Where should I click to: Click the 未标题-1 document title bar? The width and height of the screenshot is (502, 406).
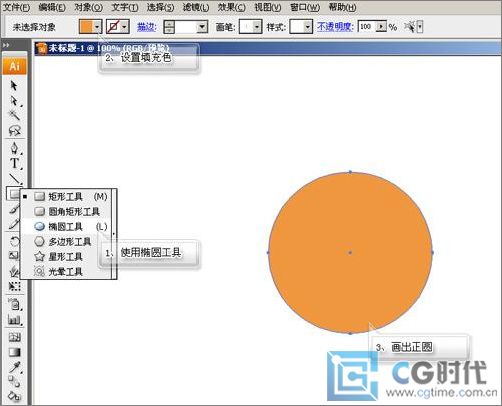tap(267, 48)
